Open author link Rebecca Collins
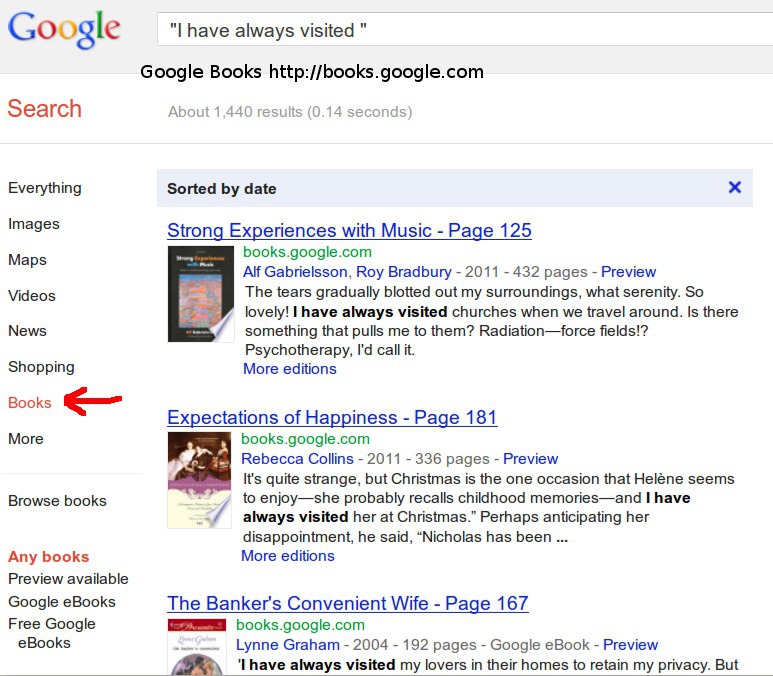 pos(297,459)
